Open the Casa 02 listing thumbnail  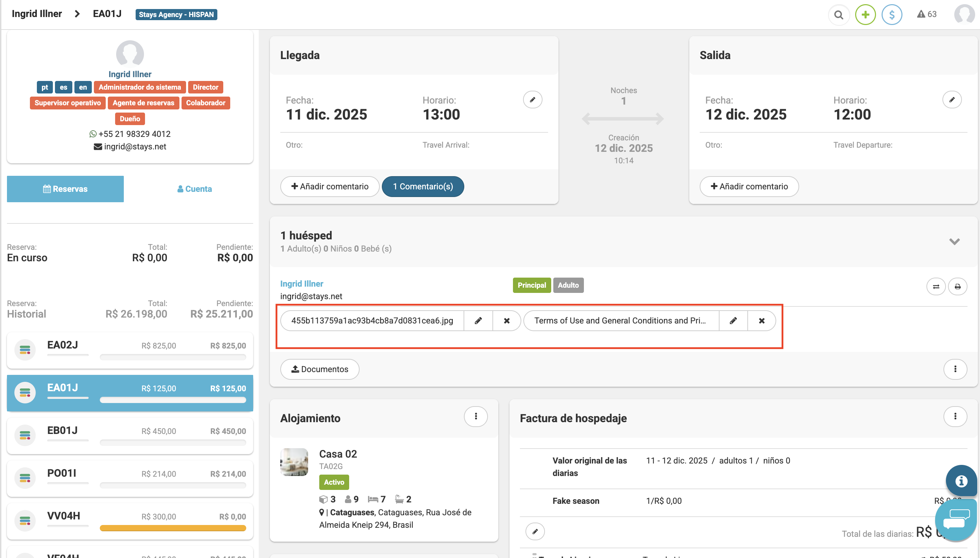point(294,462)
